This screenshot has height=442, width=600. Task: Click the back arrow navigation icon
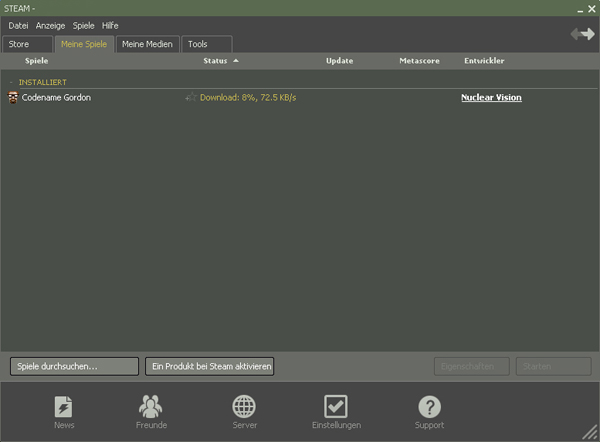pos(576,34)
